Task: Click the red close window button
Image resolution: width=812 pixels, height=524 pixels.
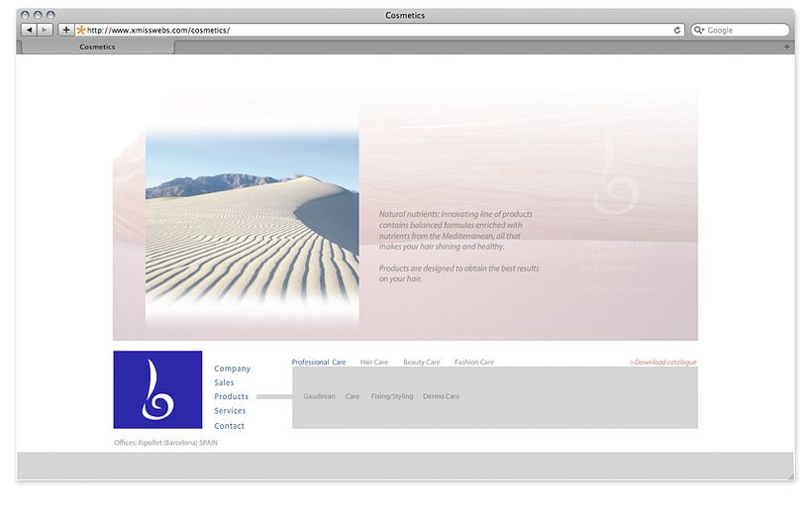Action: (x=25, y=15)
